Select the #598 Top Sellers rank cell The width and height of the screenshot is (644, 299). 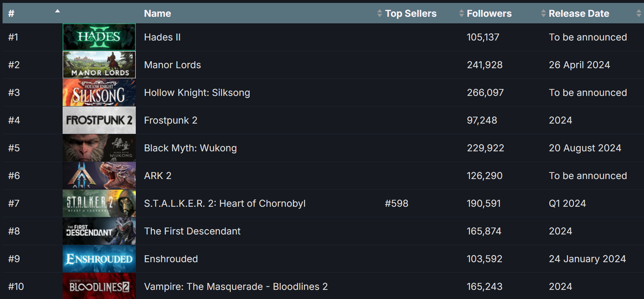point(397,203)
